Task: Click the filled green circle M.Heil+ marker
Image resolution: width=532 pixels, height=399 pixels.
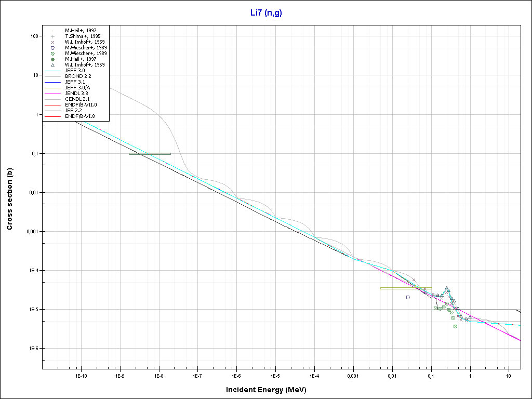Action: point(53,59)
